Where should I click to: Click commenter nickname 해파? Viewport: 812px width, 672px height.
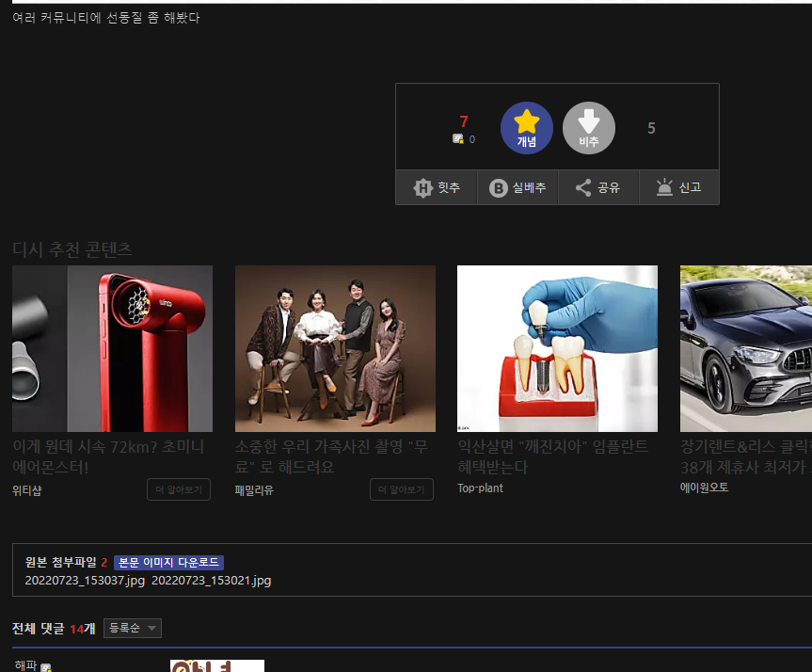click(x=25, y=665)
